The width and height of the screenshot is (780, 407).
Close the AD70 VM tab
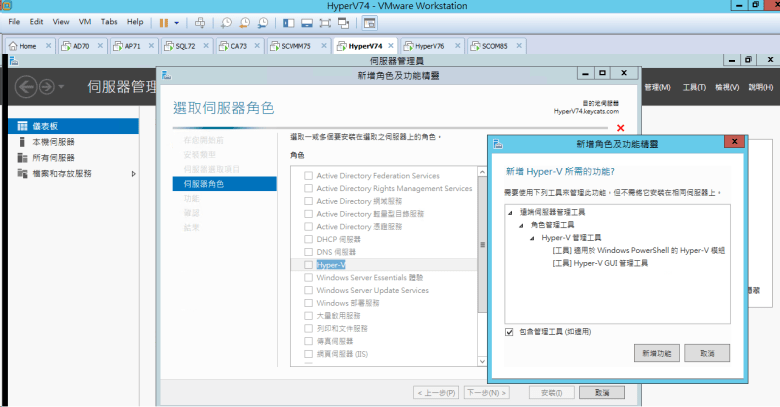point(100,46)
